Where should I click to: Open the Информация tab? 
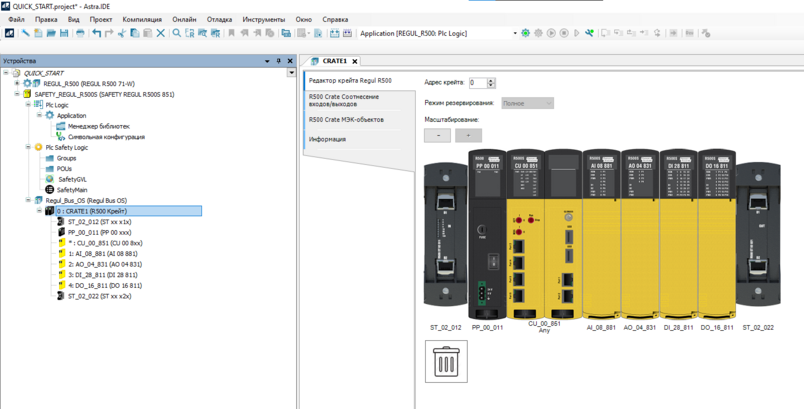pos(327,139)
